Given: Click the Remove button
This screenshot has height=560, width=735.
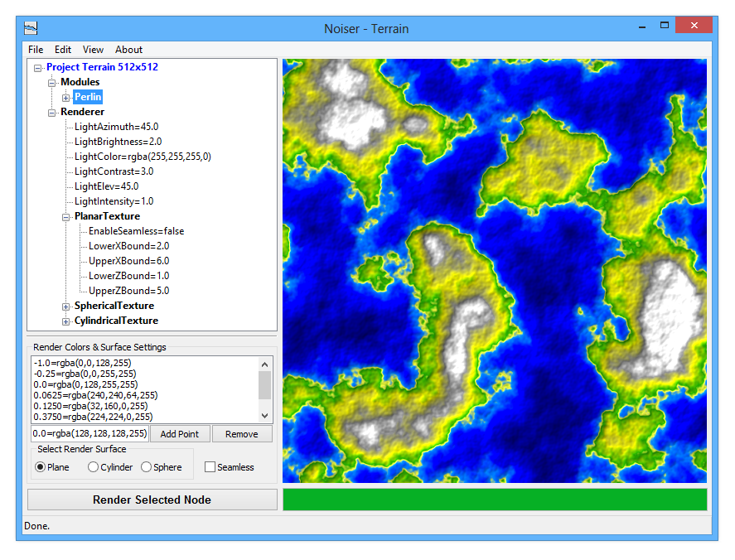Looking at the screenshot, I should pos(241,434).
